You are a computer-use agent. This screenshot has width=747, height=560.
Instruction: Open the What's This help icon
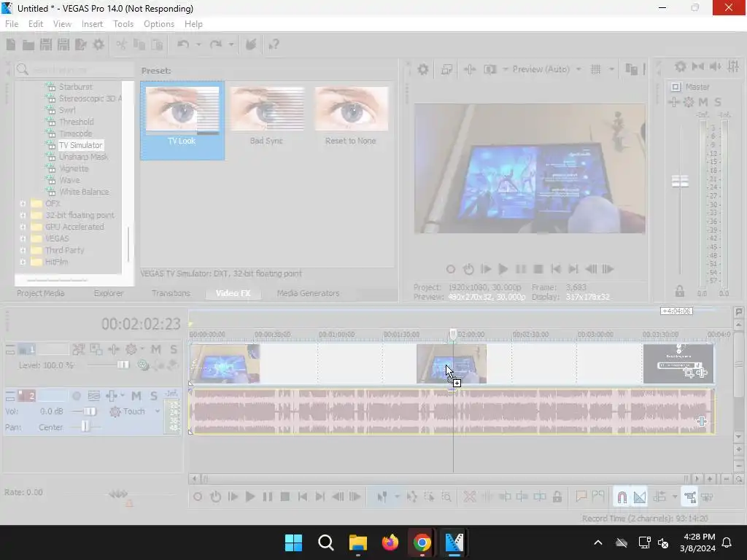coord(274,44)
